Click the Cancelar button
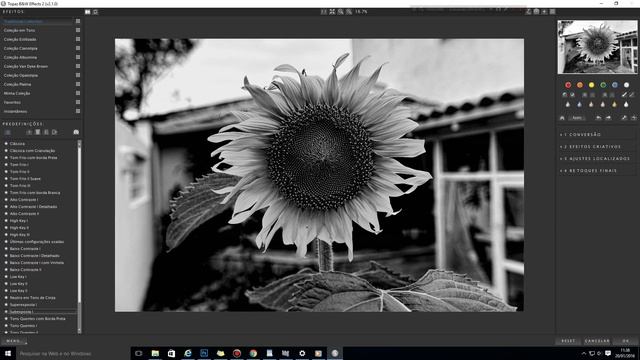This screenshot has height=360, width=640. pyautogui.click(x=597, y=341)
